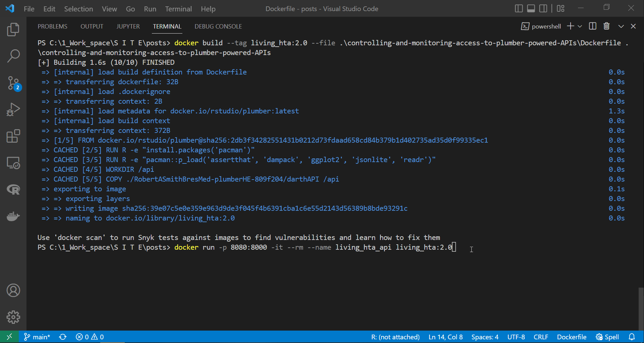The width and height of the screenshot is (644, 343).
Task: Open the Docker extension panel
Action: (13, 216)
